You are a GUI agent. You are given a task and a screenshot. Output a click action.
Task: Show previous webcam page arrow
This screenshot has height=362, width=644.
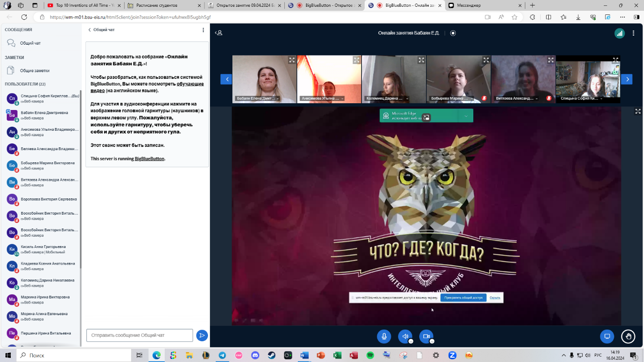[226, 79]
